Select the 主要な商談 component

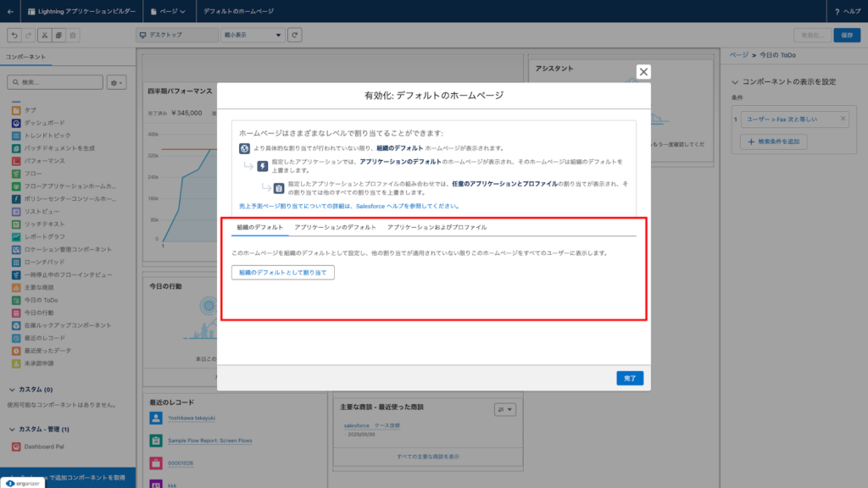coord(39,287)
